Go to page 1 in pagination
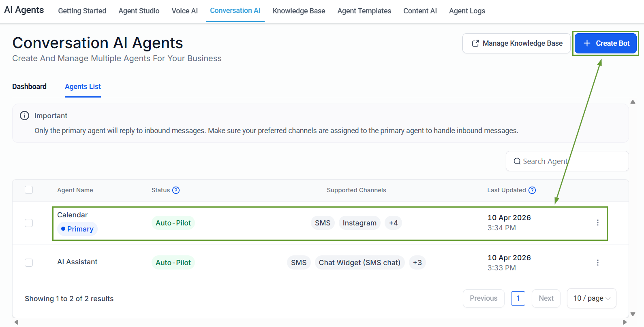Screen dimensions: 644x327 click(x=518, y=298)
